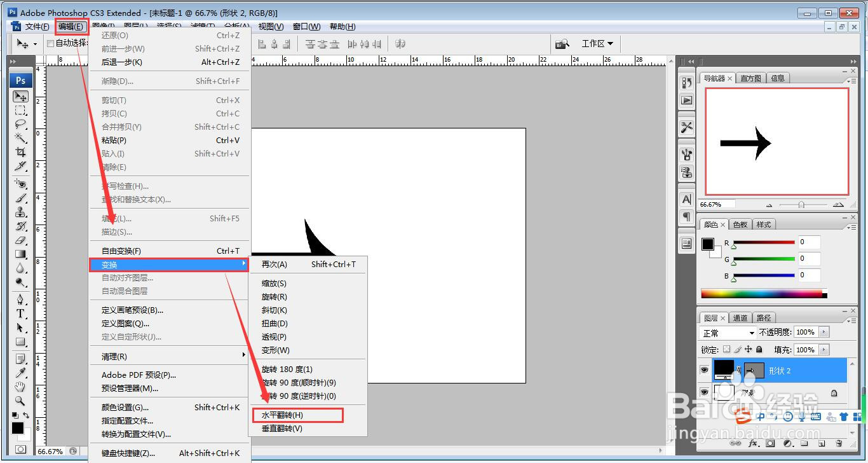Select the Magic Wand tool

(x=21, y=138)
